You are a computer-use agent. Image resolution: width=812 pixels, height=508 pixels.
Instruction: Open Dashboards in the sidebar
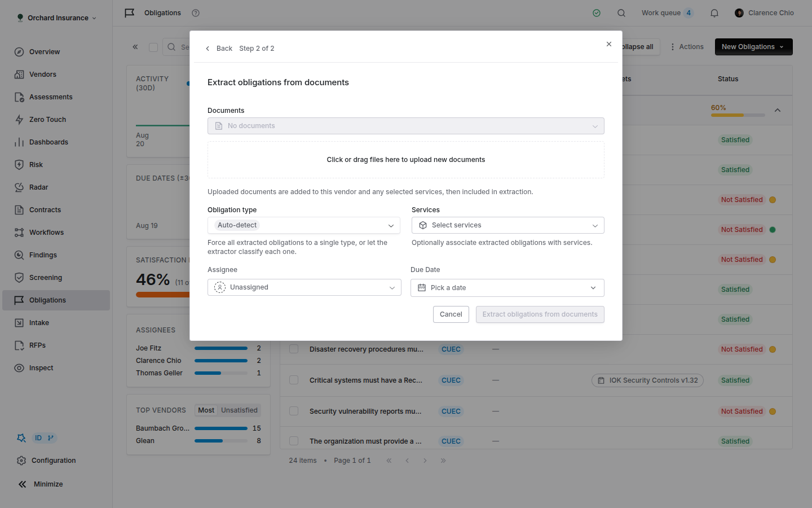click(56, 142)
